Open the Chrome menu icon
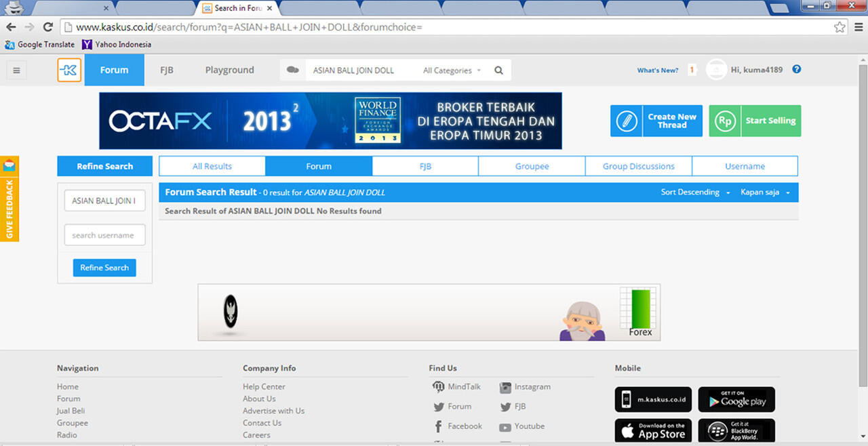This screenshot has width=868, height=446. tap(858, 27)
